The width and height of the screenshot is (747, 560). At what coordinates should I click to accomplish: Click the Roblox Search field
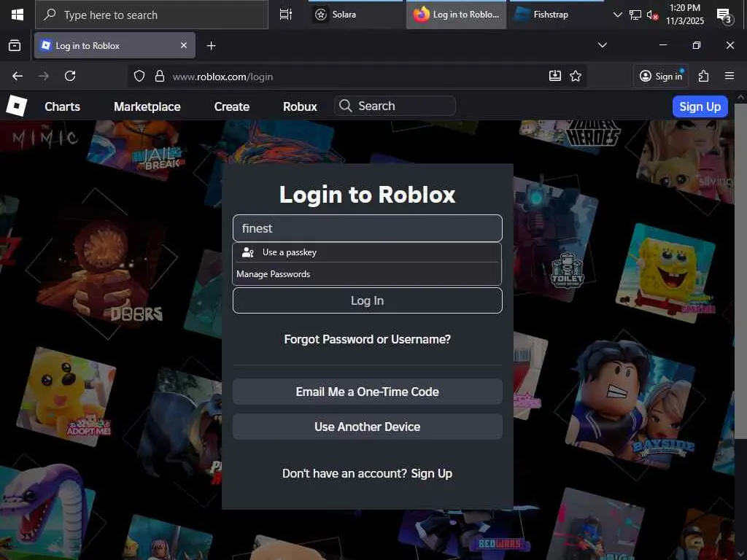[x=395, y=106]
